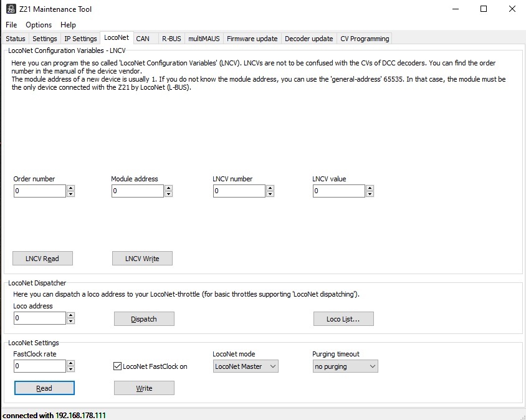Switch to the Settings tab
Screen dimensions: 526x420
45,39
